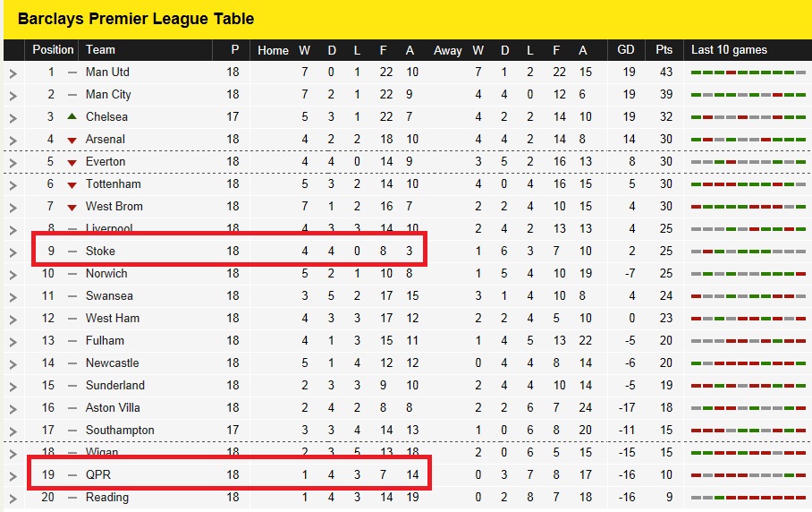This screenshot has width=812, height=512.
Task: Expand the Stoke row chevron
Action: pyautogui.click(x=13, y=252)
